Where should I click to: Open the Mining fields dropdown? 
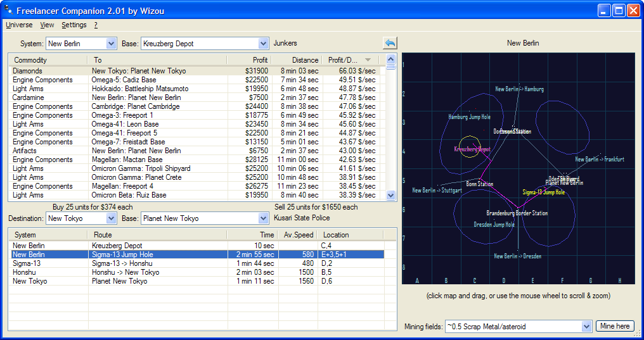[586, 326]
